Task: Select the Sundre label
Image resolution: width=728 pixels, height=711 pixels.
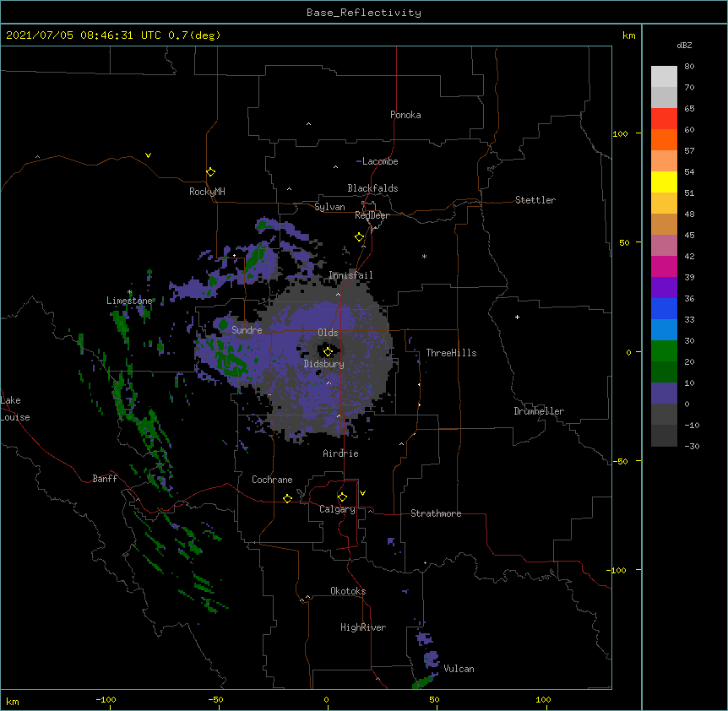Action: [247, 330]
